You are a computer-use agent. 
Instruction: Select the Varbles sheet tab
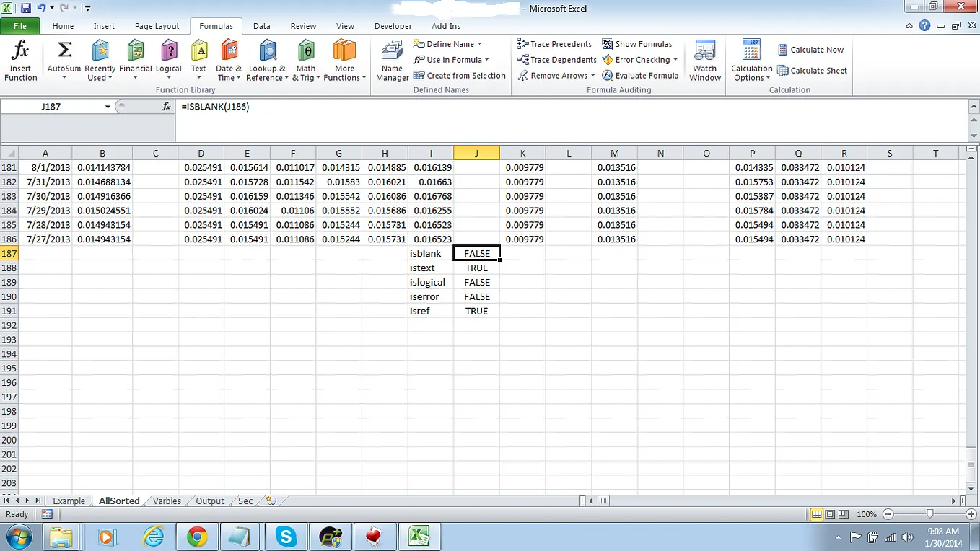click(x=167, y=501)
